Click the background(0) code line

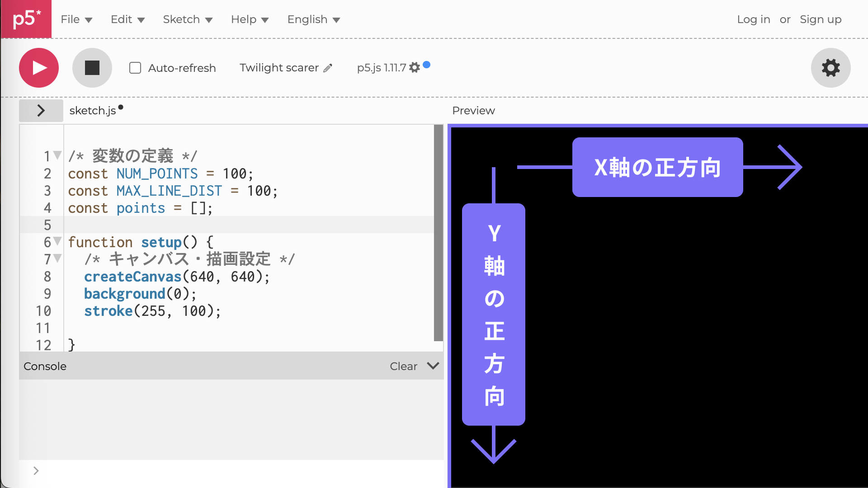click(140, 294)
